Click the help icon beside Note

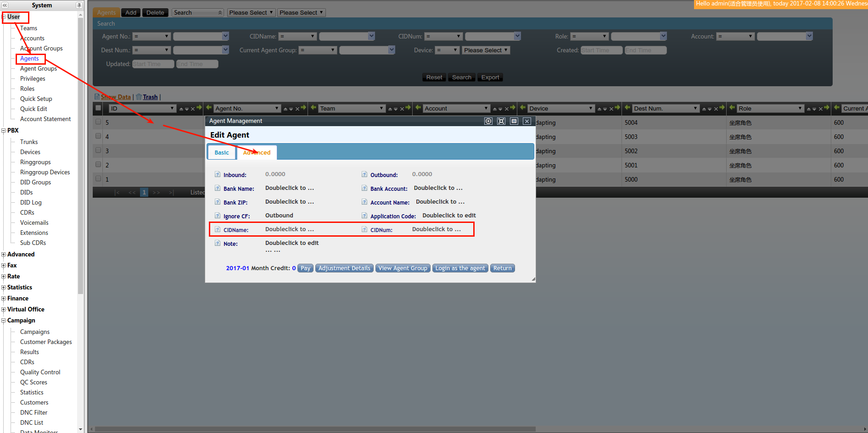218,243
